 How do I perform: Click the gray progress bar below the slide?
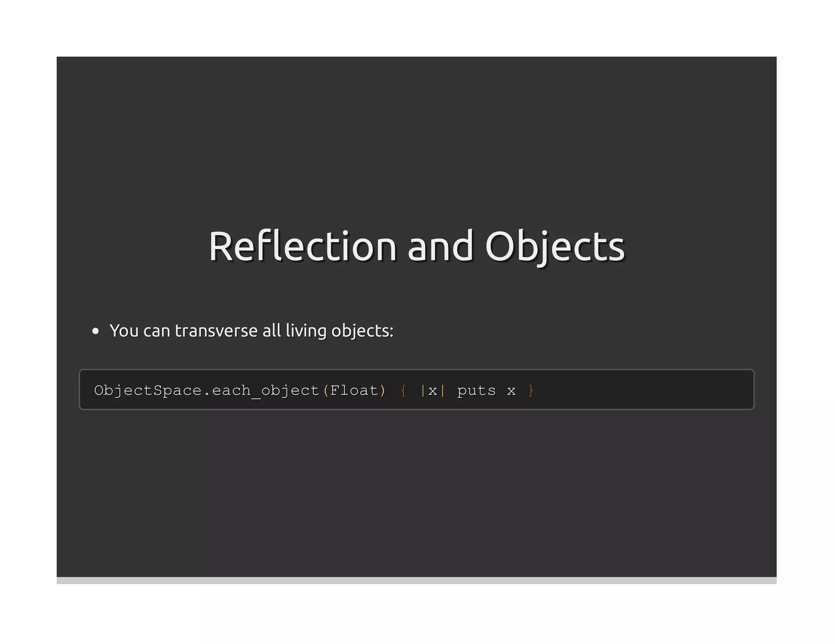(x=416, y=580)
